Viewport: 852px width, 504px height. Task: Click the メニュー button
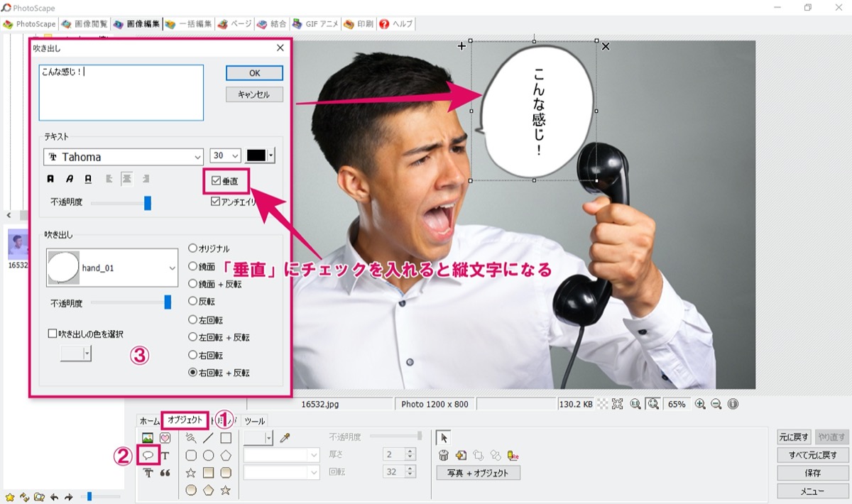coord(813,491)
